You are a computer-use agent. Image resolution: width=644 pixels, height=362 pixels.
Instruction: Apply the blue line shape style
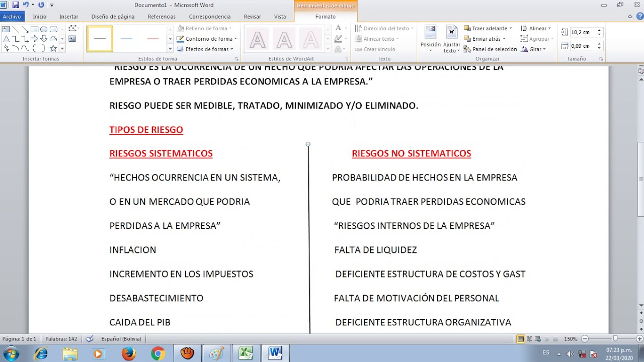tap(126, 39)
